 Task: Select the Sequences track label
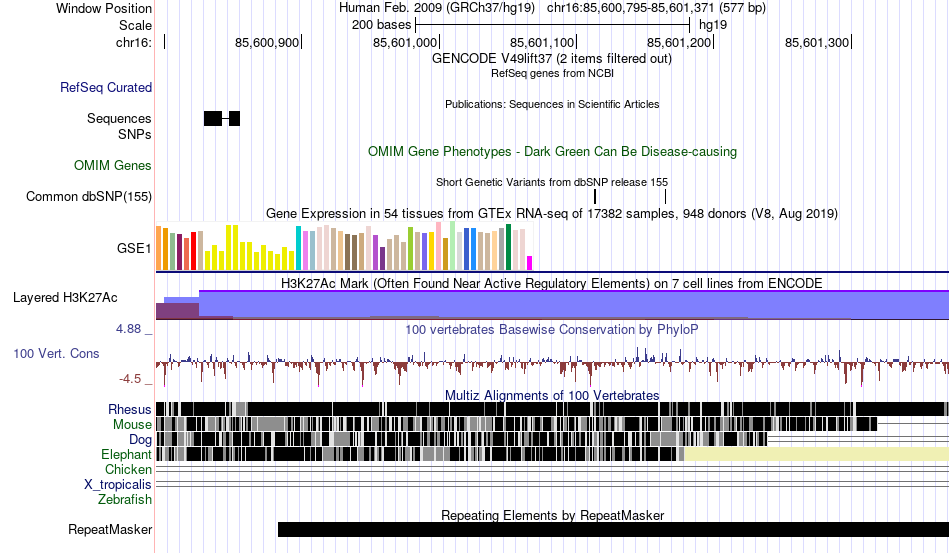(119, 118)
